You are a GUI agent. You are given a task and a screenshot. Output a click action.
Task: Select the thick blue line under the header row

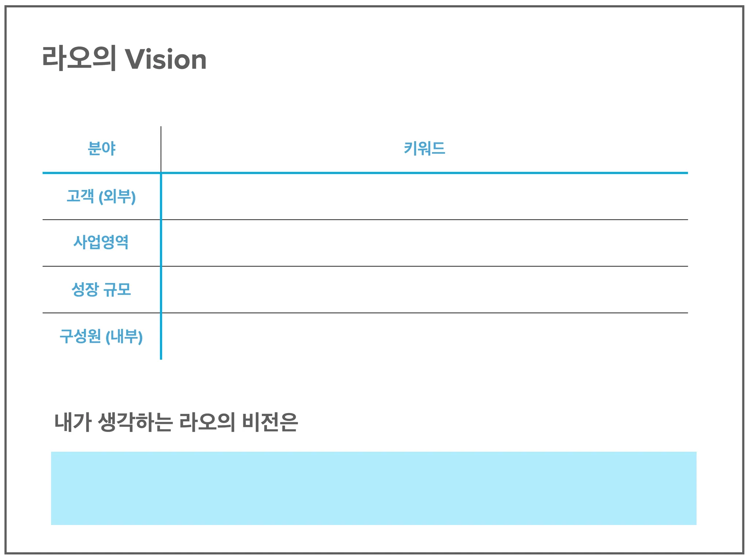click(x=365, y=173)
